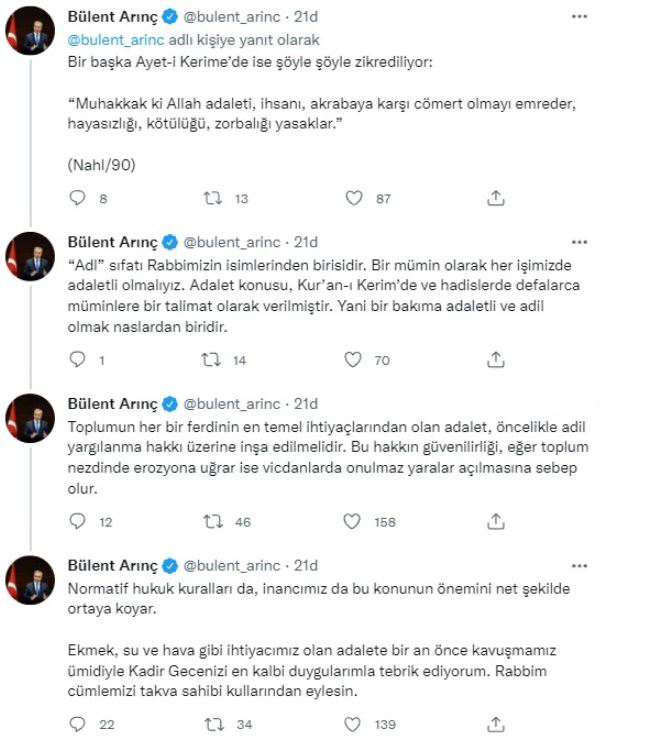661x745 pixels.
Task: Retweet the tweet with 46 retweets
Action: pyautogui.click(x=213, y=521)
